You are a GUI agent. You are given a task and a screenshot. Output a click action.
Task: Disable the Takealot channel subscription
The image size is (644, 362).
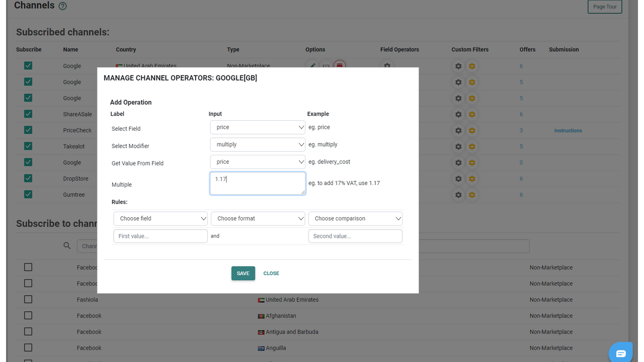click(x=28, y=146)
